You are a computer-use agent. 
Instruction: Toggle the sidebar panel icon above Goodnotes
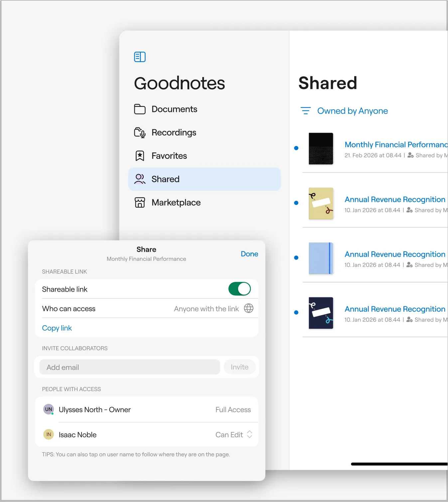pos(140,57)
